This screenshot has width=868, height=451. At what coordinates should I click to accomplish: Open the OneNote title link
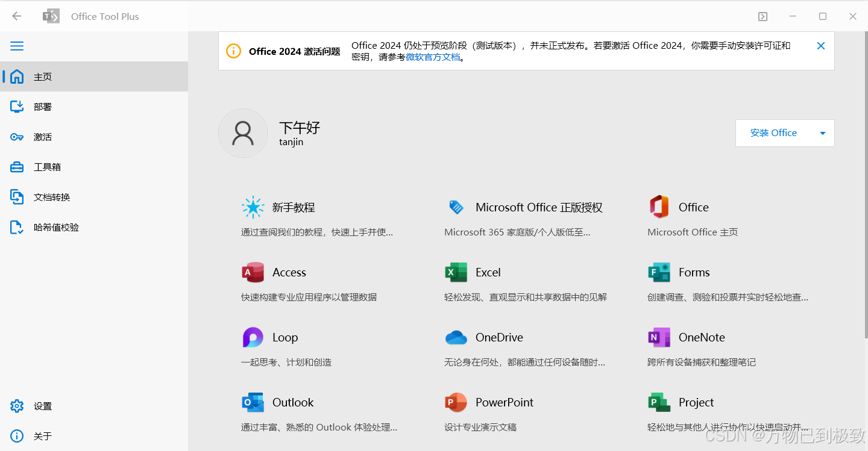[702, 337]
